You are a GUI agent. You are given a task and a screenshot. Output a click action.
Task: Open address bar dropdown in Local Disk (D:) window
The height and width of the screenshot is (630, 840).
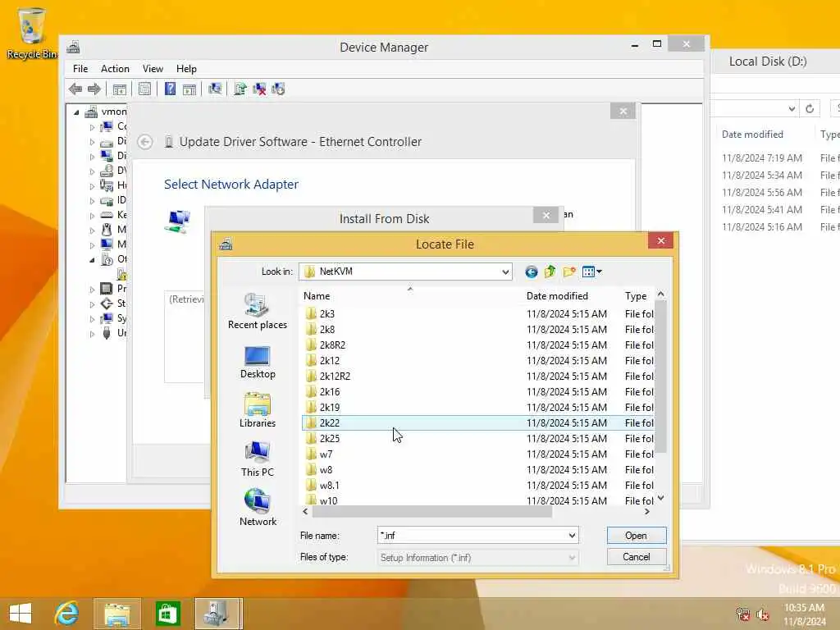pos(792,109)
